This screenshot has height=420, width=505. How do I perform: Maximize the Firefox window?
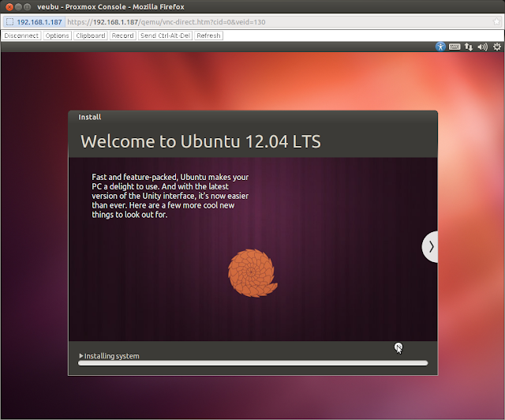pos(28,7)
